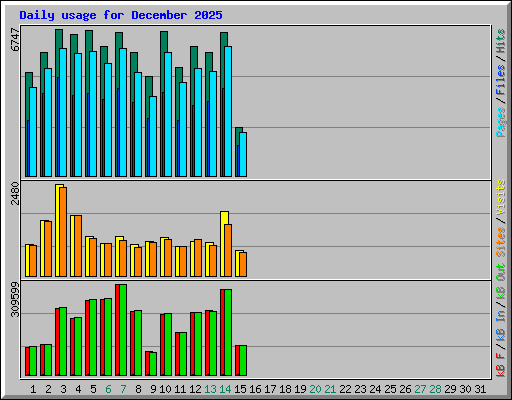The height and width of the screenshot is (400, 512).
Task: Click the 'kB F' legend label
Action: pyautogui.click(x=501, y=364)
